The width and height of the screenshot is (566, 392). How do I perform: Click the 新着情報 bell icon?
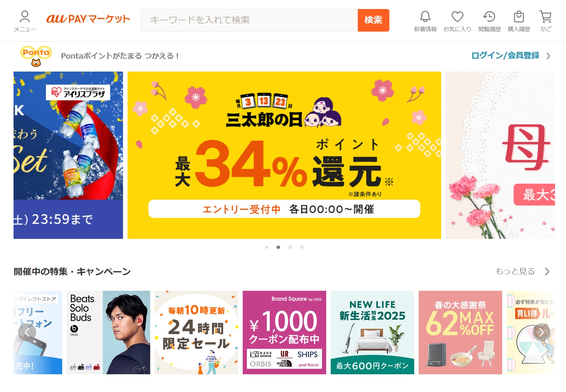tap(425, 16)
